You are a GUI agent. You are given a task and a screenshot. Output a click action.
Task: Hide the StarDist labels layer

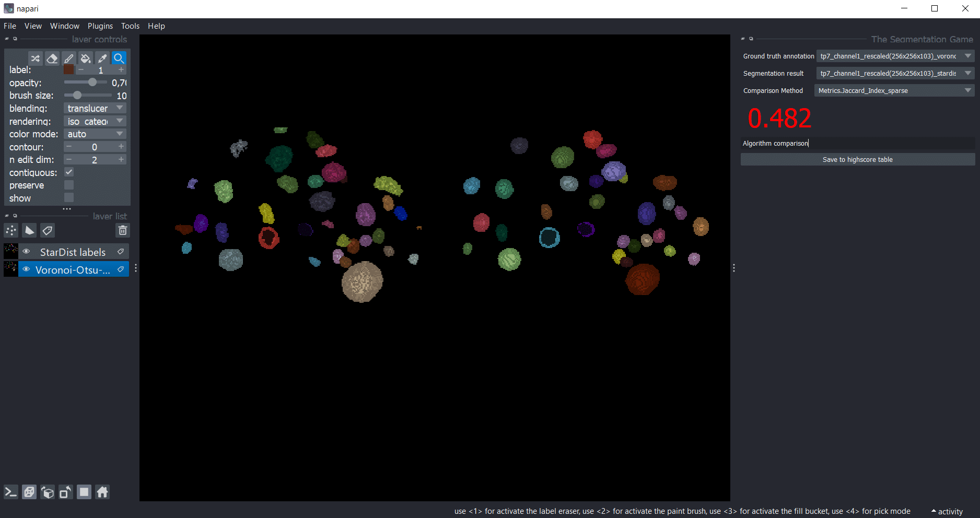(x=26, y=252)
